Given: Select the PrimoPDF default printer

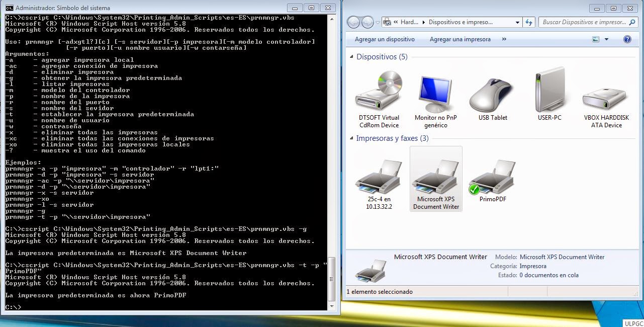Looking at the screenshot, I should pyautogui.click(x=493, y=181).
